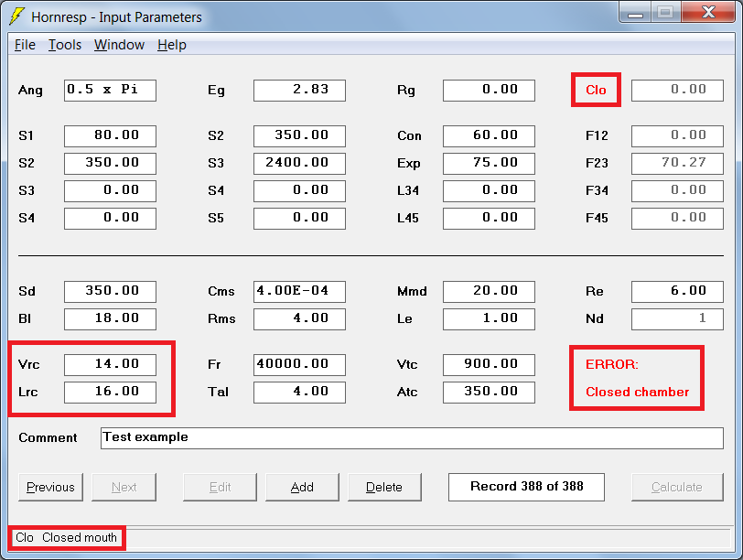Click the S4 field in the second column

coord(299,191)
